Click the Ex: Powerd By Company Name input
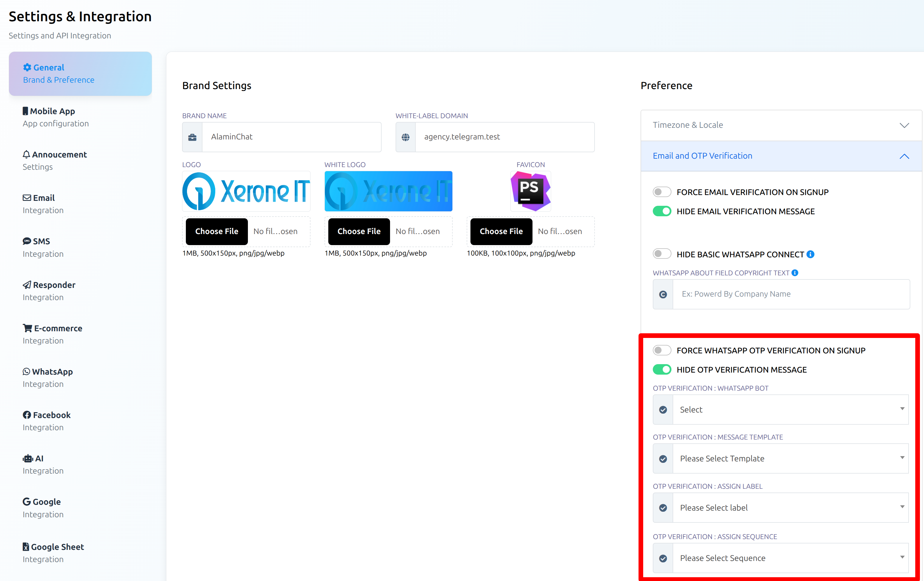Image resolution: width=924 pixels, height=581 pixels. click(791, 294)
